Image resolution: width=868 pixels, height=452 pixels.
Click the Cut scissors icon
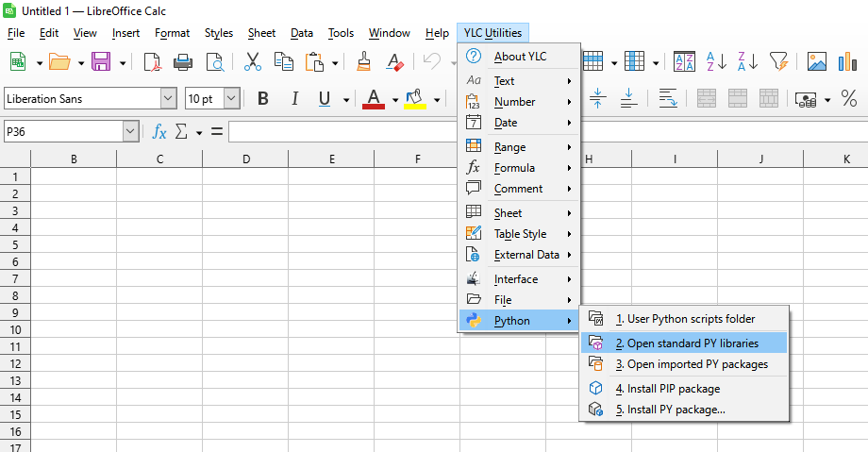pyautogui.click(x=252, y=62)
